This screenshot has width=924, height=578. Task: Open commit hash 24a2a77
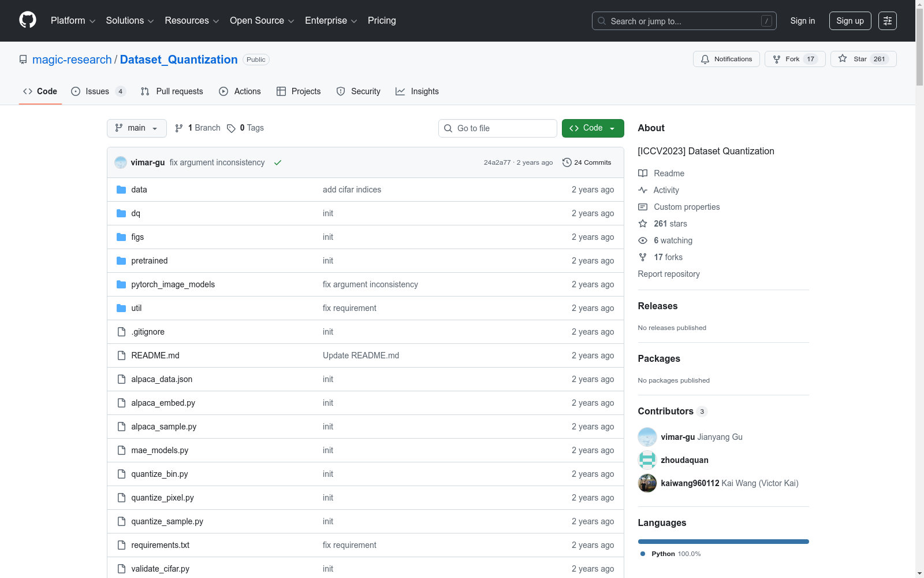[497, 162]
